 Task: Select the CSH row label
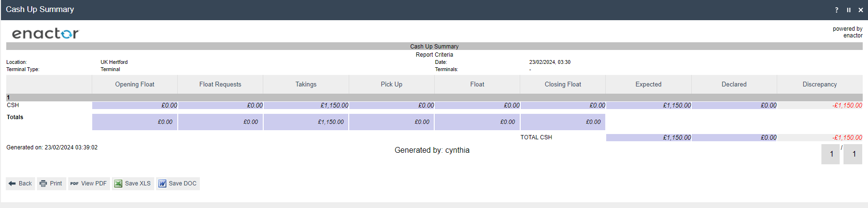click(x=13, y=105)
